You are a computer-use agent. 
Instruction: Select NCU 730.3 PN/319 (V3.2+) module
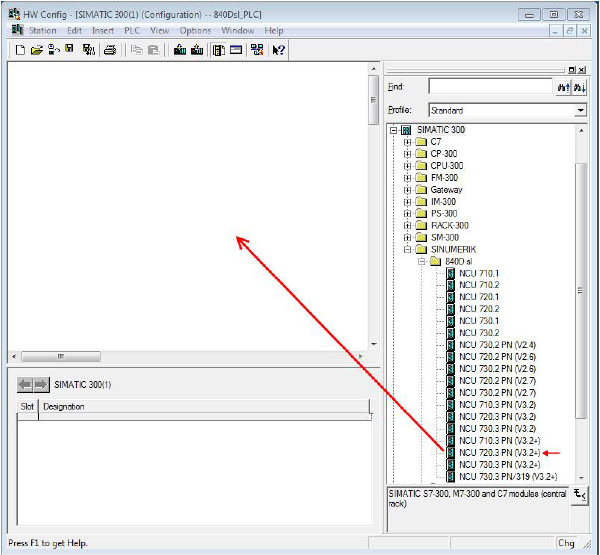508,477
